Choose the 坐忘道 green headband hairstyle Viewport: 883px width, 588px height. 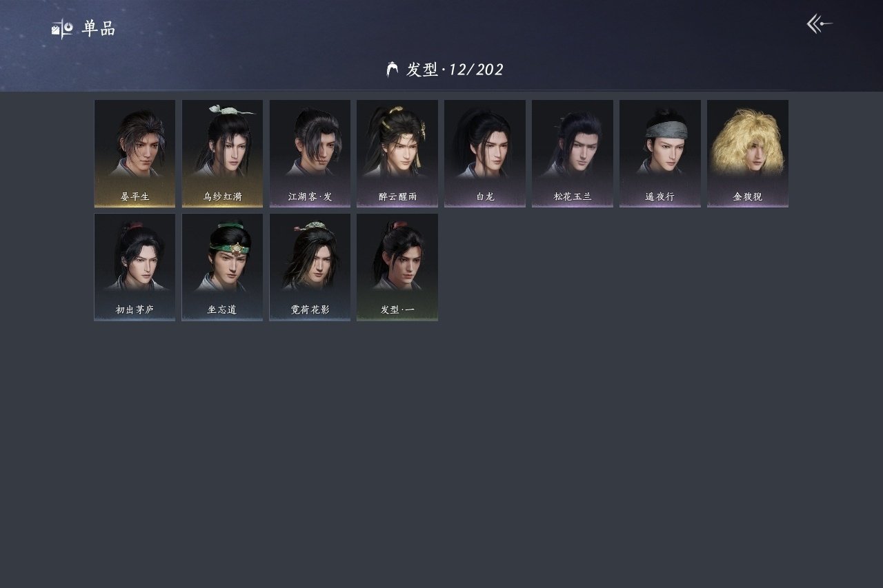click(x=222, y=267)
